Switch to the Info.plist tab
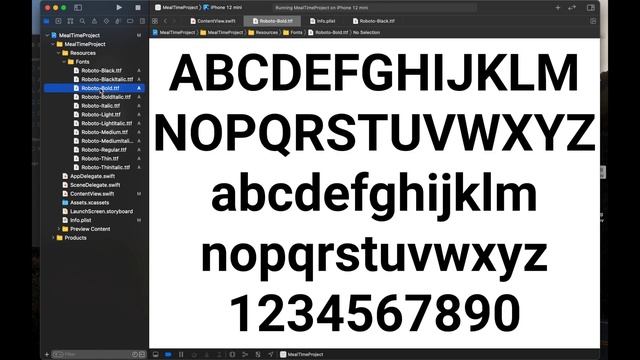 click(x=322, y=21)
